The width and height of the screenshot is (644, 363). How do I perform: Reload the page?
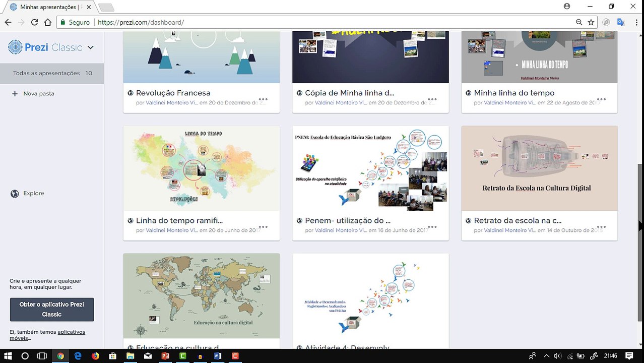[34, 22]
